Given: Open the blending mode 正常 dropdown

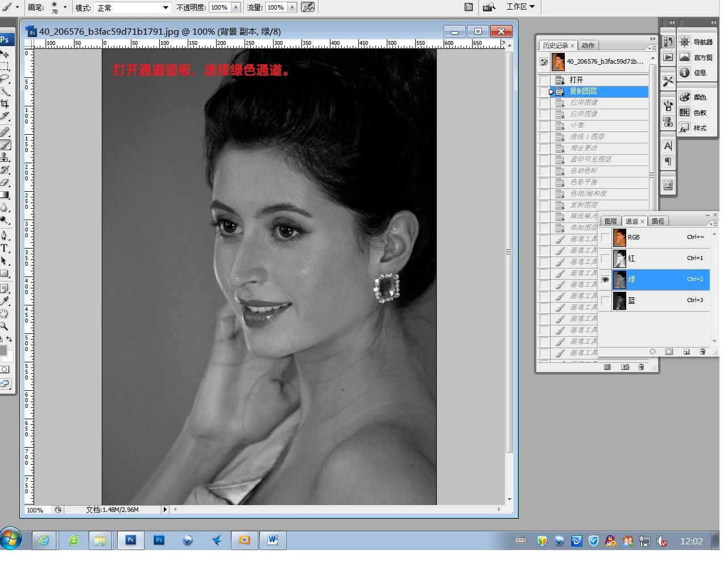Looking at the screenshot, I should [166, 7].
